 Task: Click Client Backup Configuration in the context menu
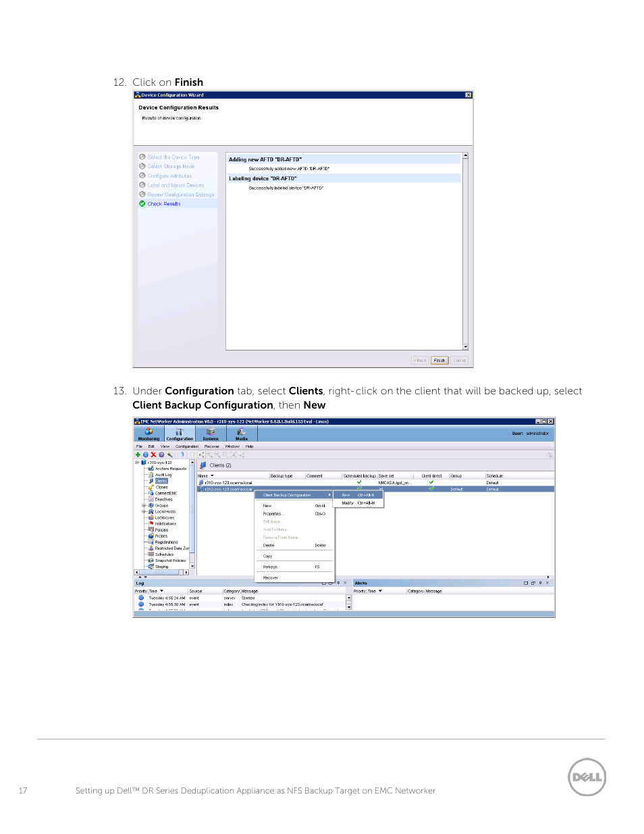pyautogui.click(x=294, y=495)
